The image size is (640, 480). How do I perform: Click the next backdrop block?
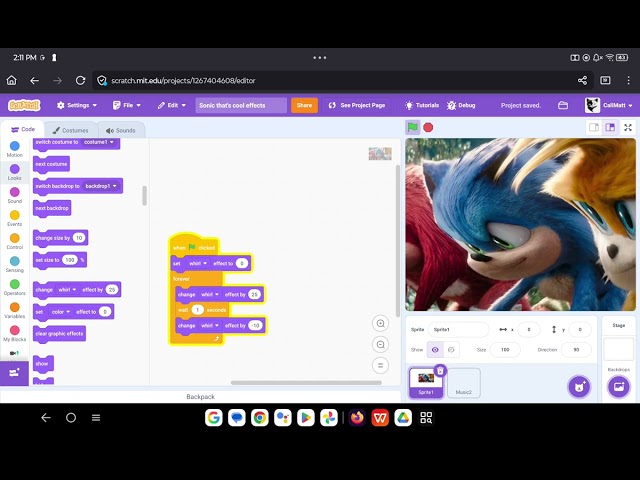[52, 208]
